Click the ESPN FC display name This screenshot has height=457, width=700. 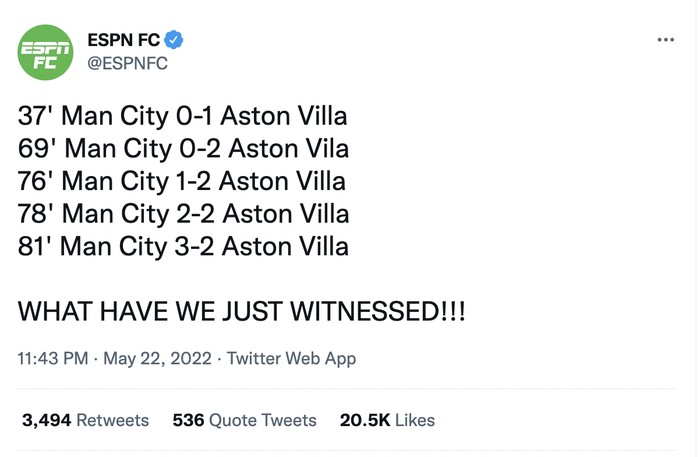coord(123,41)
